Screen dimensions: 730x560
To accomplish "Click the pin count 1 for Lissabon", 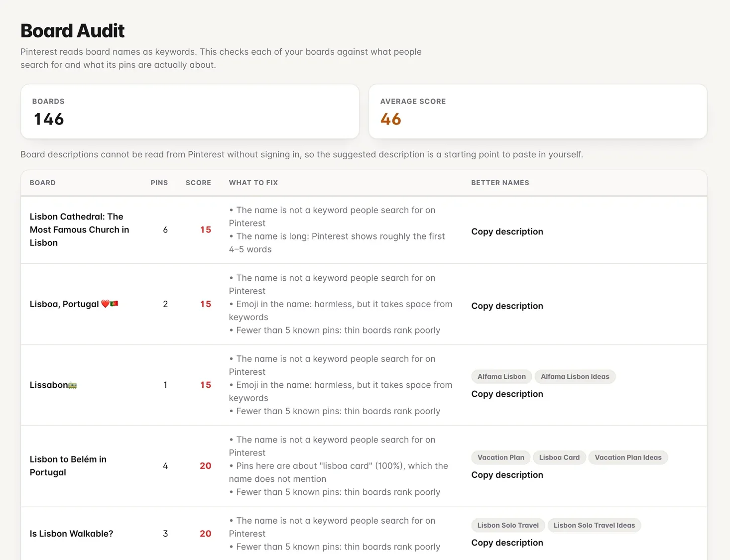I will [x=165, y=385].
